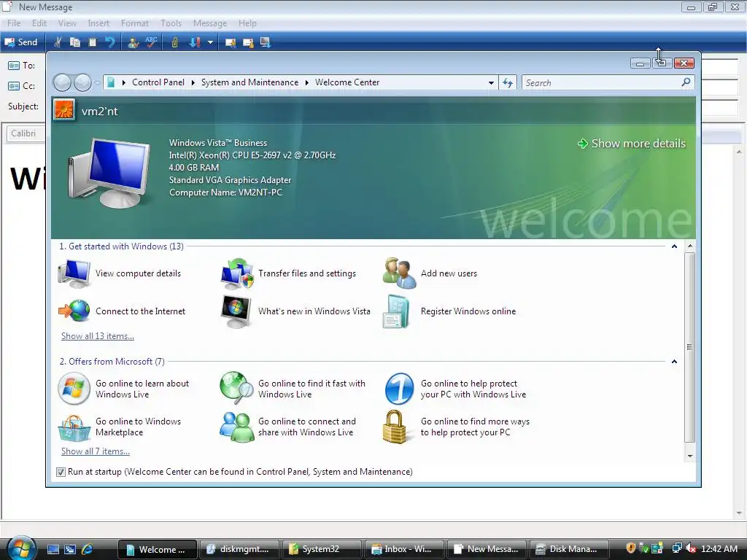Select Go online to find more ways to help protect your PC
This screenshot has width=747, height=560.
click(x=457, y=427)
